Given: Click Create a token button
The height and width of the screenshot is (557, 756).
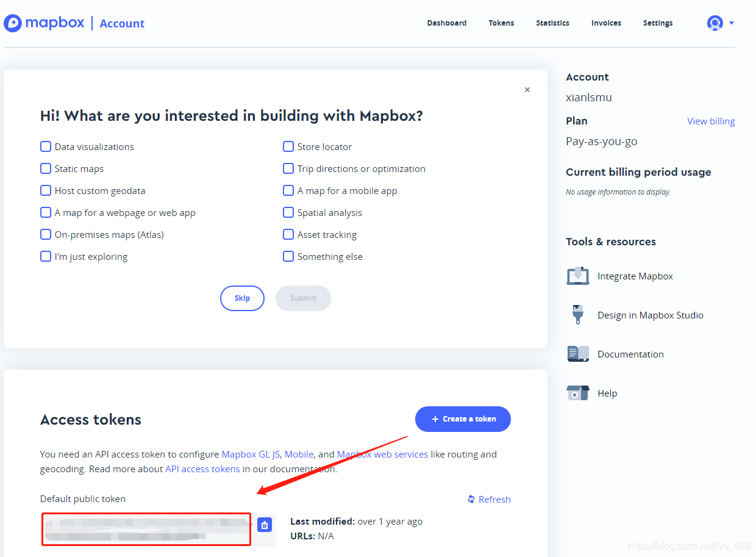Looking at the screenshot, I should pyautogui.click(x=463, y=419).
